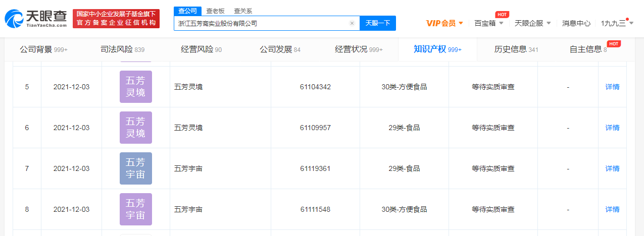Click date 2021-12-03 in row 8
The width and height of the screenshot is (644, 236).
pos(71,209)
